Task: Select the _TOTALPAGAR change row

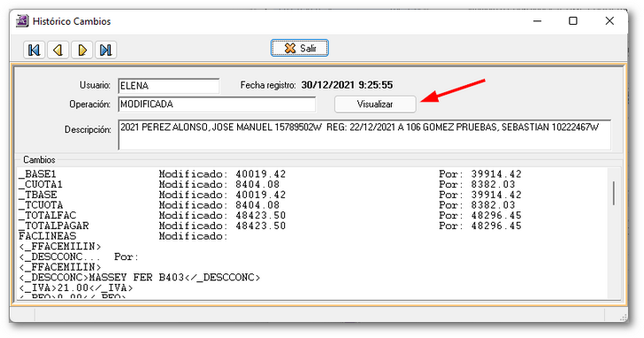Action: point(270,226)
